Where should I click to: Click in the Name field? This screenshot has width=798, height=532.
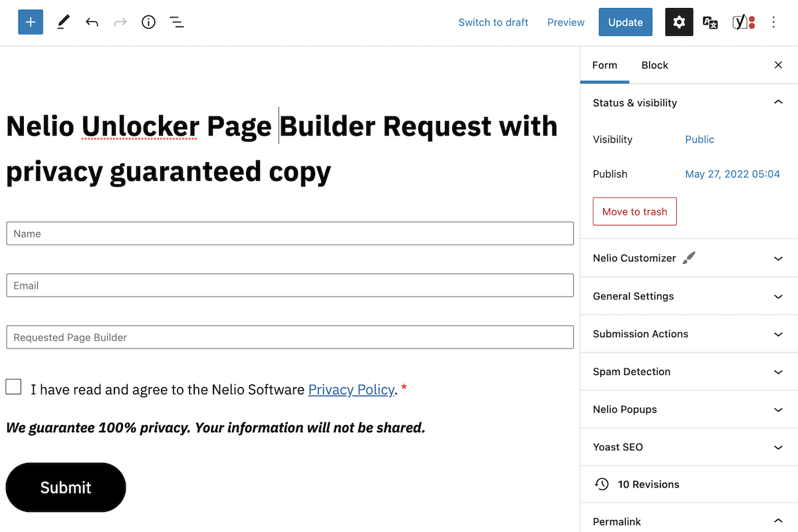coord(290,233)
